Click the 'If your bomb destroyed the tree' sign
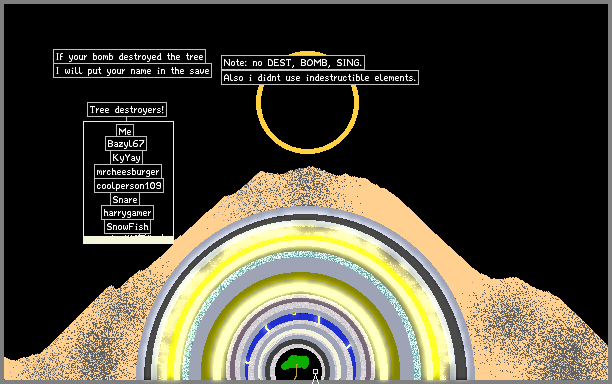This screenshot has width=612, height=384. [130, 57]
